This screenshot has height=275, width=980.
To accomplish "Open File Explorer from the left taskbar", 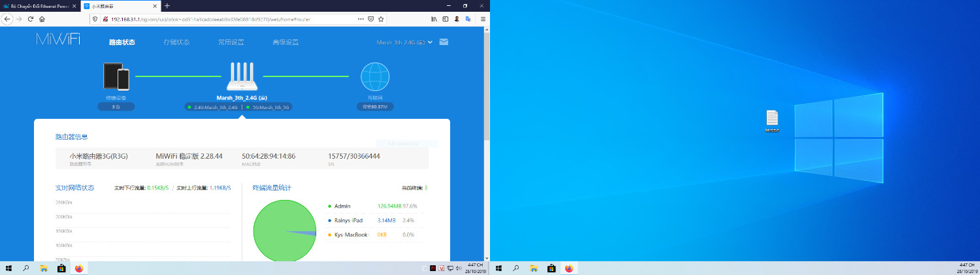I will point(44,268).
